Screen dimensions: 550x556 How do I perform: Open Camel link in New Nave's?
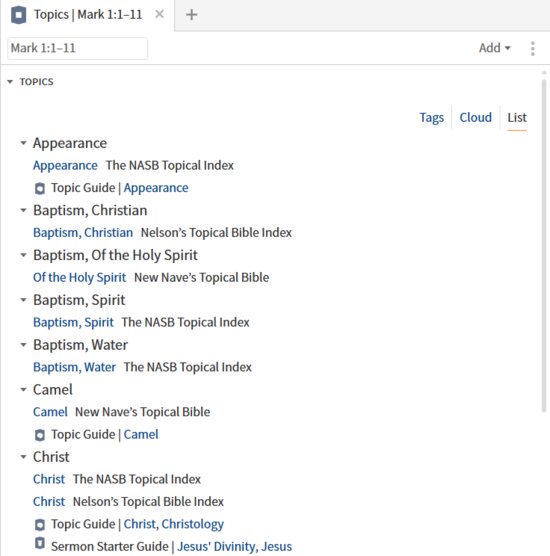click(50, 412)
